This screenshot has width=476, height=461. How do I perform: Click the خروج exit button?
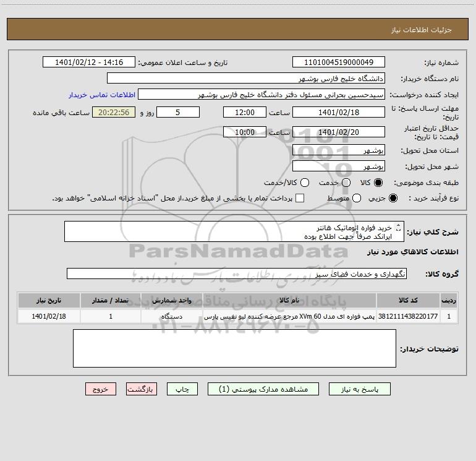coord(101,389)
